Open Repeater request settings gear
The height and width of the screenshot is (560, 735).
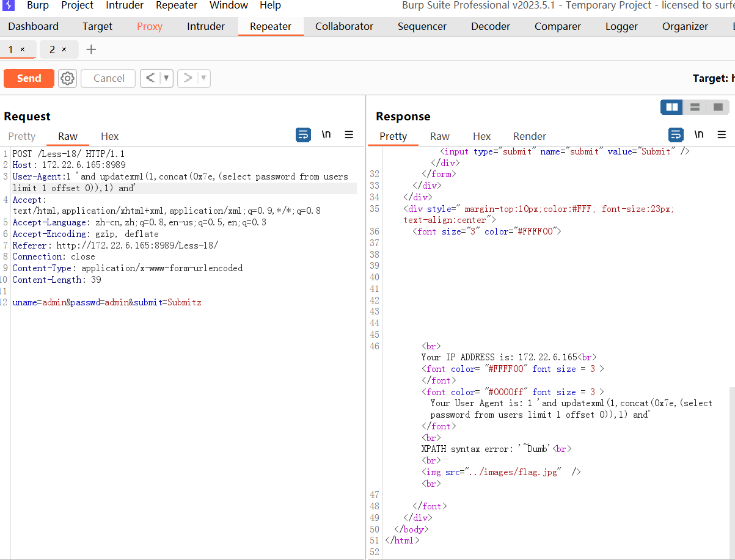point(67,78)
